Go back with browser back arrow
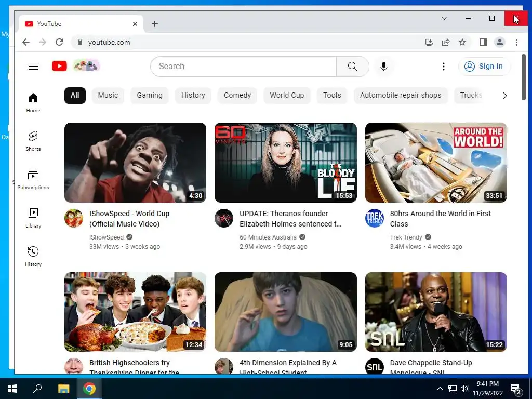The width and height of the screenshot is (532, 399). (x=26, y=42)
